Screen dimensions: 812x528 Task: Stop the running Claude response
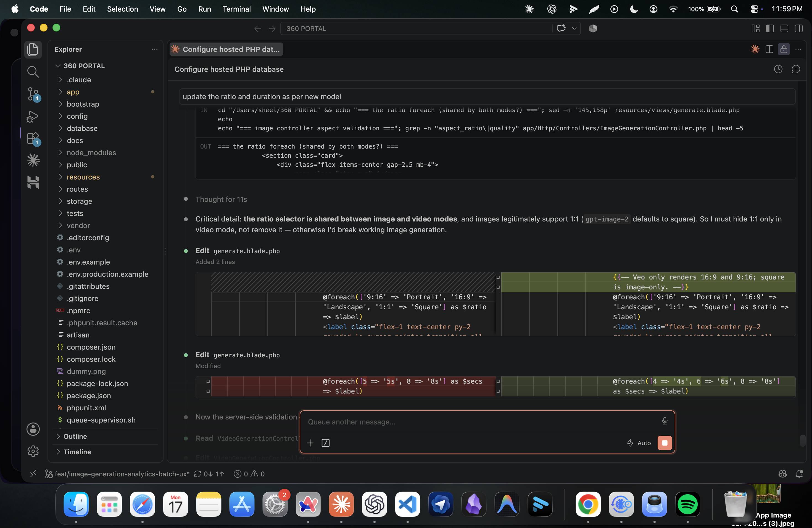[x=664, y=443]
